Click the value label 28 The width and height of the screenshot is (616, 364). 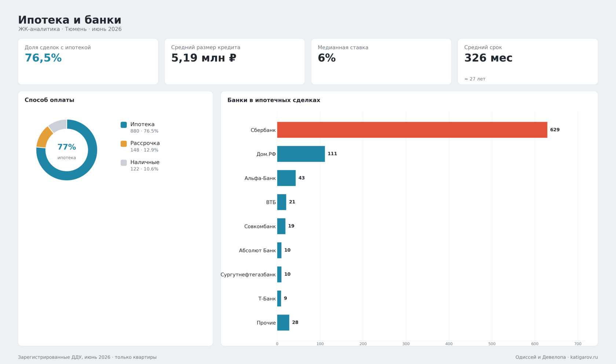(x=295, y=323)
